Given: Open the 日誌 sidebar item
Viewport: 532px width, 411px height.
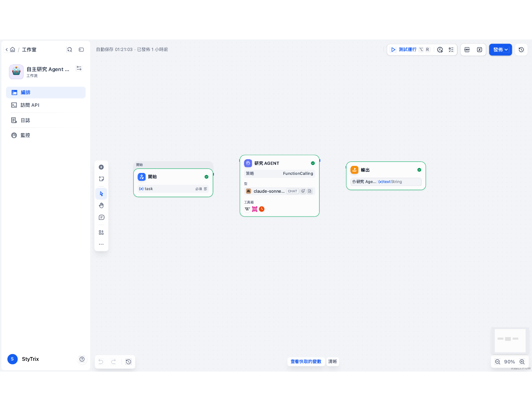Looking at the screenshot, I should (x=46, y=120).
